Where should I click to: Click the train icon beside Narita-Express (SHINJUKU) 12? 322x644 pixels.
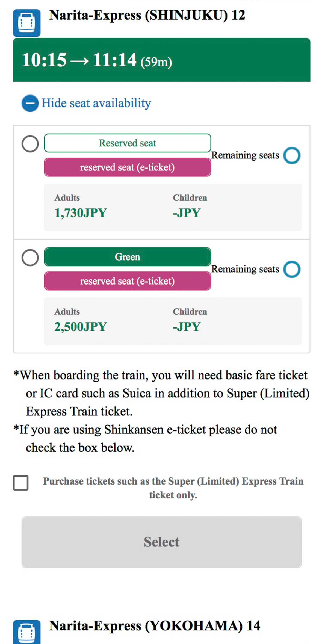[x=26, y=23]
